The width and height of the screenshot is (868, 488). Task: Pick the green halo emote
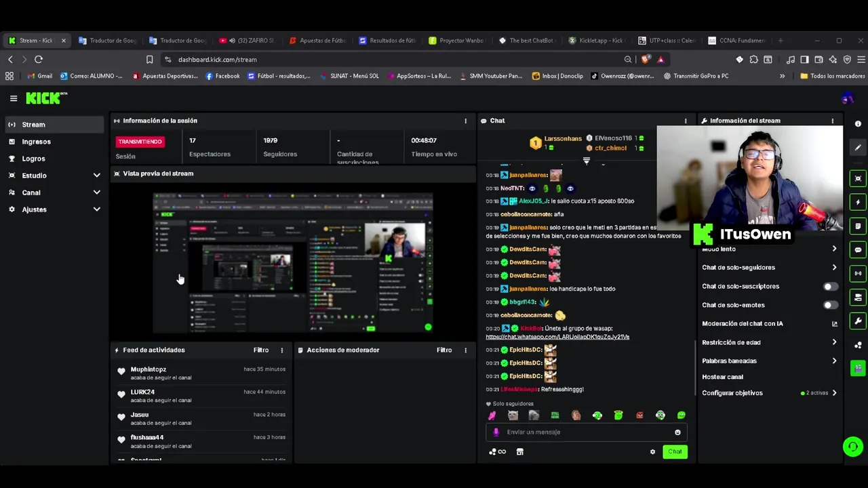point(618,415)
